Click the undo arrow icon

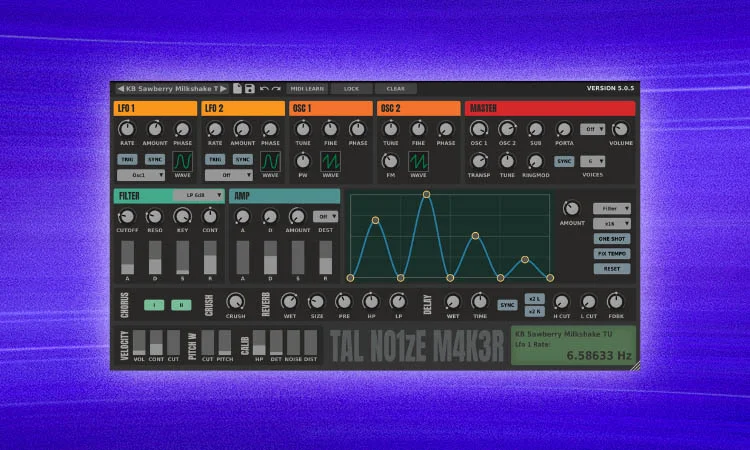click(264, 89)
